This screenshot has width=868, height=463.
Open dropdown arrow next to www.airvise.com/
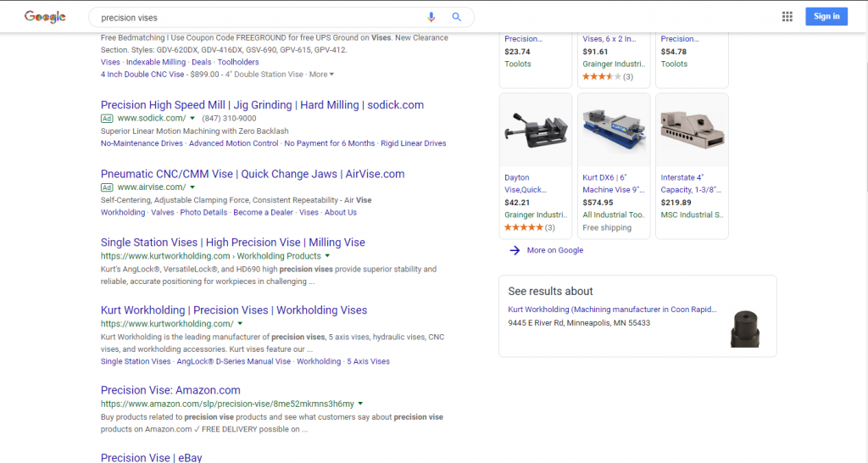[x=192, y=187]
